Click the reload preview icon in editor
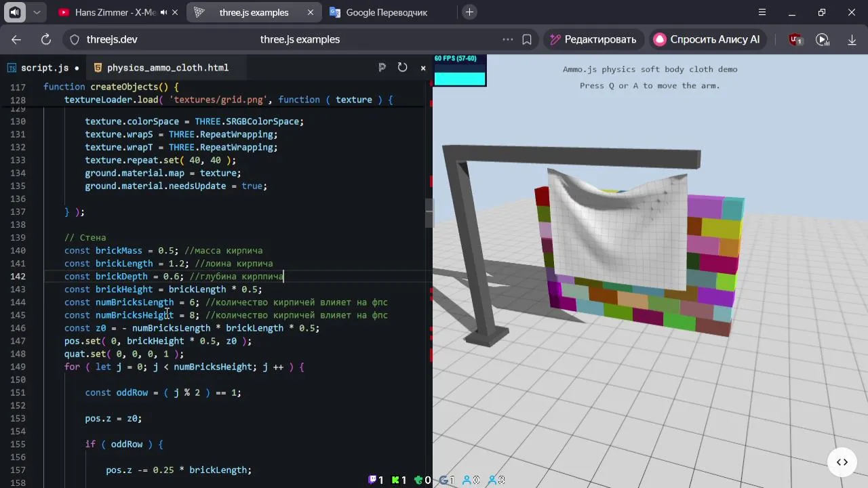This screenshot has width=868, height=488. [x=402, y=67]
